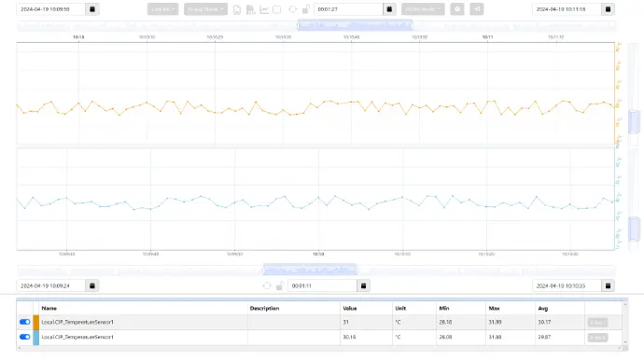
Task: Click the table's horizontal scrollbar right arrow
Action: pos(620,348)
